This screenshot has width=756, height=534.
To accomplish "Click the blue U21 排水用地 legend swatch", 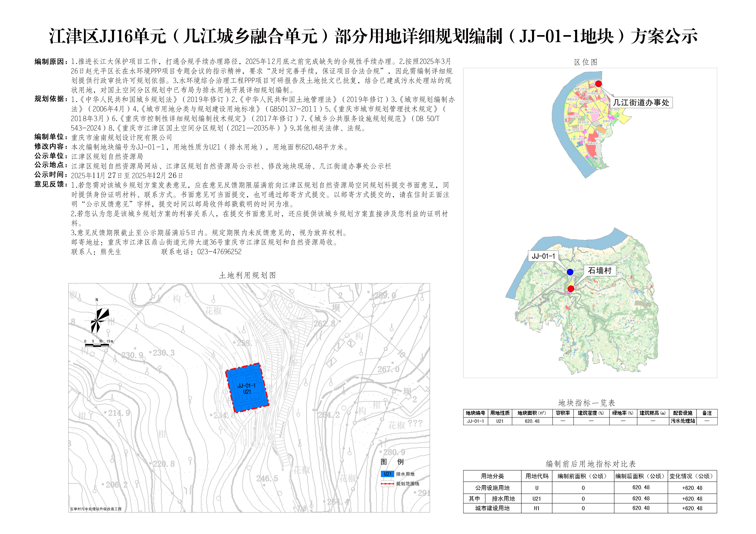I will click(x=388, y=474).
